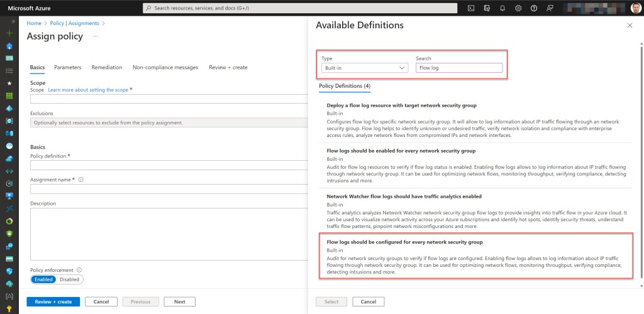Click the green plus create resource icon
This screenshot has width=644, height=314.
coord(9,33)
